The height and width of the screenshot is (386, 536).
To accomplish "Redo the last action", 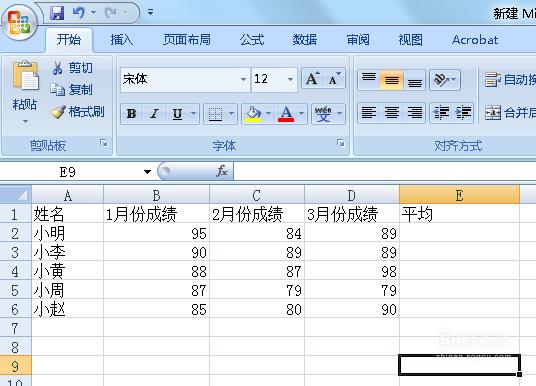I will 111,13.
